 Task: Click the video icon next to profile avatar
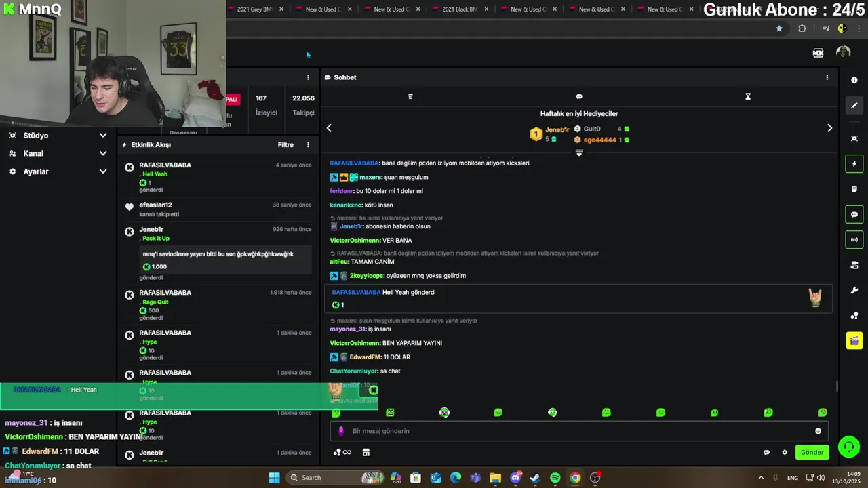click(x=818, y=53)
